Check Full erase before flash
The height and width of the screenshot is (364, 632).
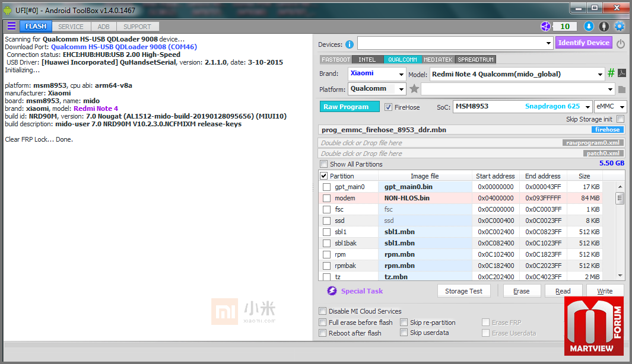point(322,322)
